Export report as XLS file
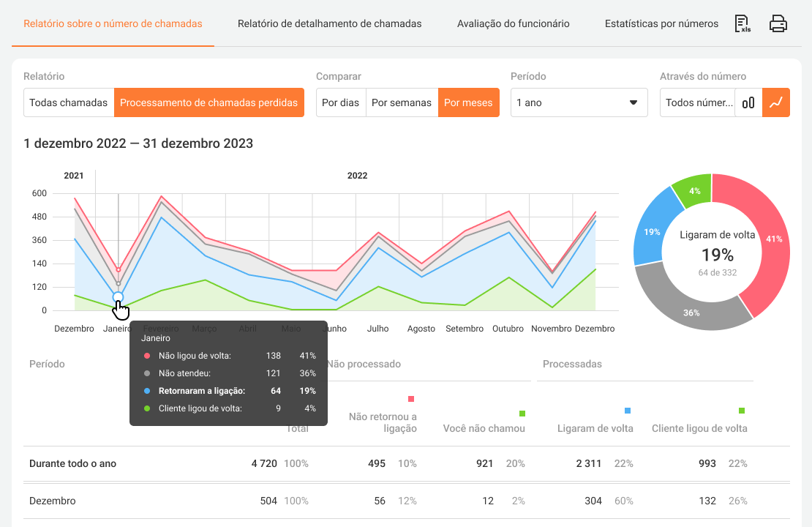The image size is (812, 527). click(743, 23)
